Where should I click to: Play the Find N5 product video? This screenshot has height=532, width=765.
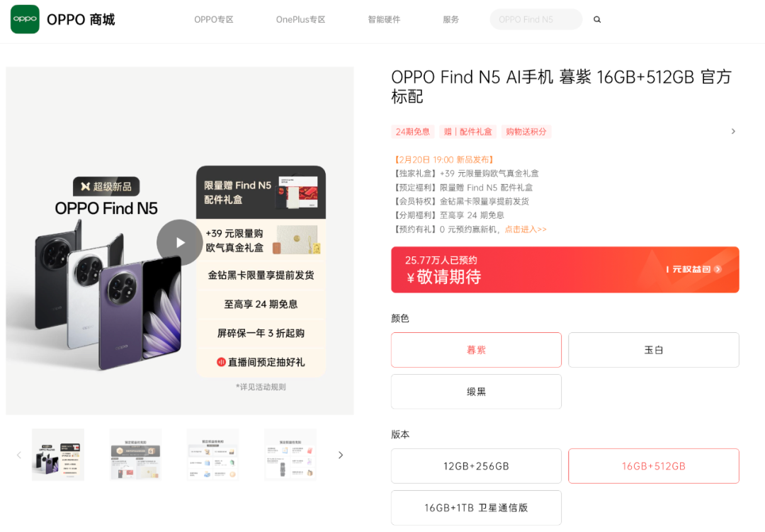point(179,242)
